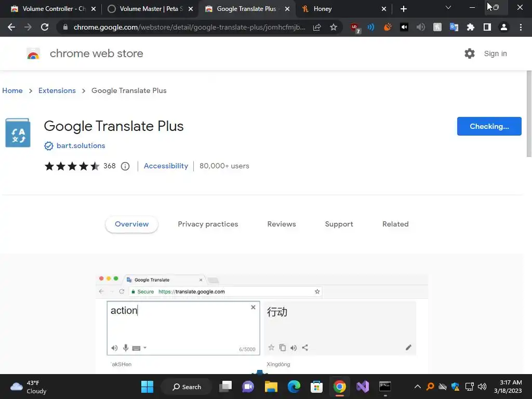Open the Related tab
Screen dimensions: 532x399
coord(395,224)
